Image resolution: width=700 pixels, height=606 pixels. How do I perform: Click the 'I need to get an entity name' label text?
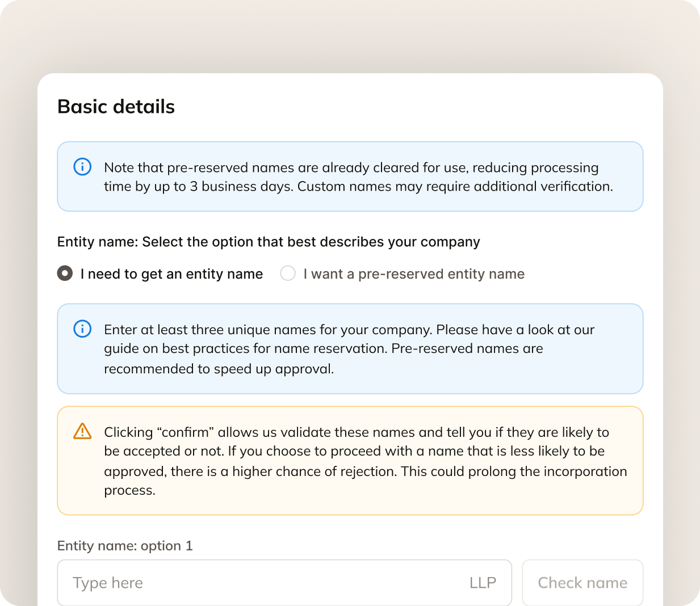pyautogui.click(x=171, y=274)
